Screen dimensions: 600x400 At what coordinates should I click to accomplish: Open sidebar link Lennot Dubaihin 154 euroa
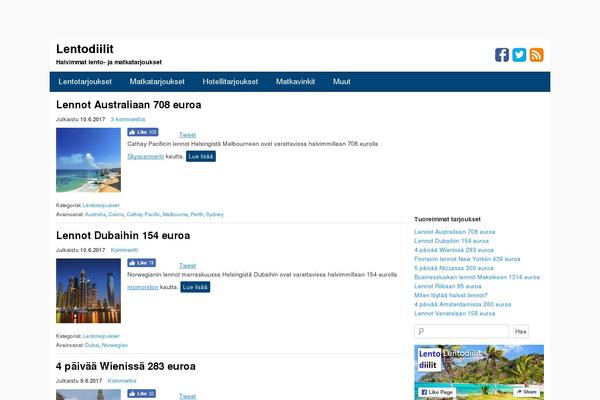pyautogui.click(x=452, y=241)
